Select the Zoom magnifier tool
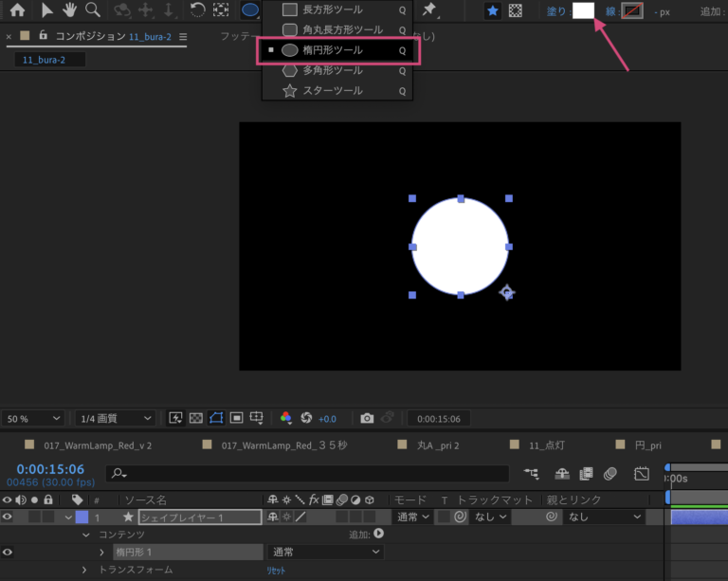This screenshot has height=581, width=728. pyautogui.click(x=93, y=10)
